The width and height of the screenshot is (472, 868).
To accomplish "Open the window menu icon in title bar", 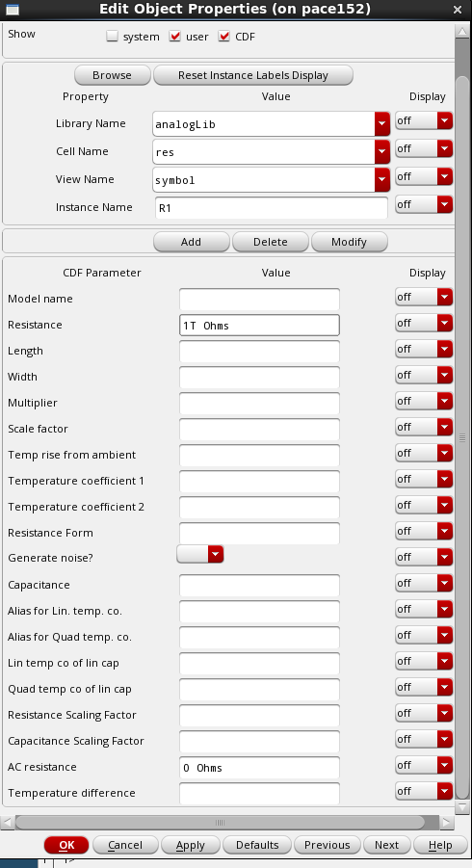I will pos(12,10).
